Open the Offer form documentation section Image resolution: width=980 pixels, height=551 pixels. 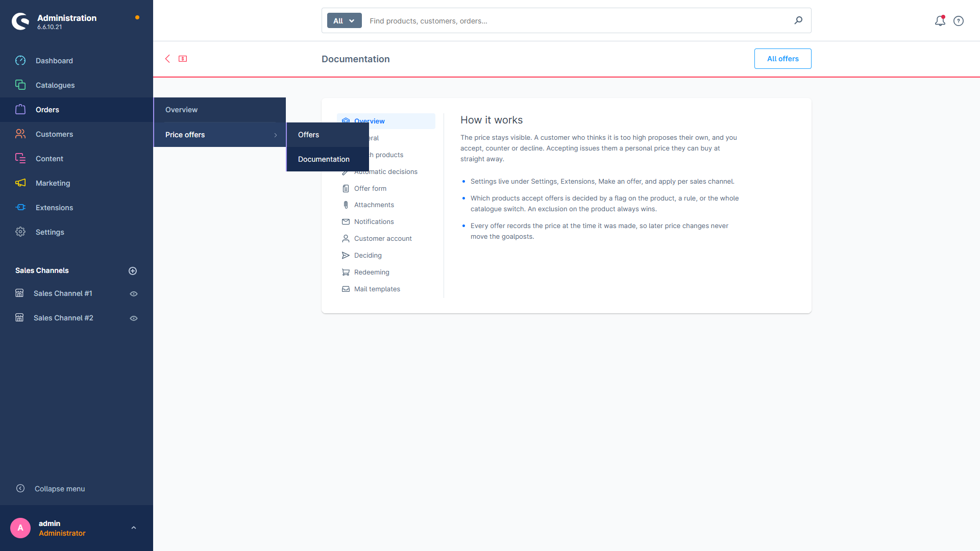tap(386, 188)
